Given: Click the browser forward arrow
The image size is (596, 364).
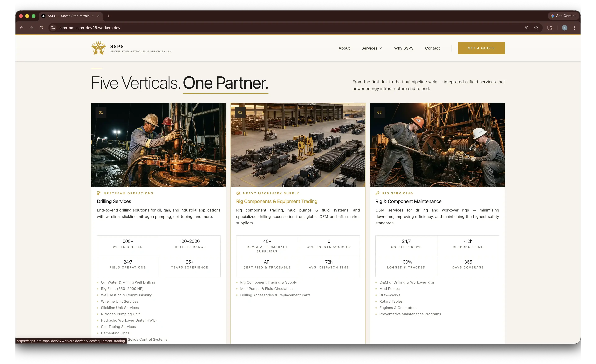Looking at the screenshot, I should click(31, 28).
